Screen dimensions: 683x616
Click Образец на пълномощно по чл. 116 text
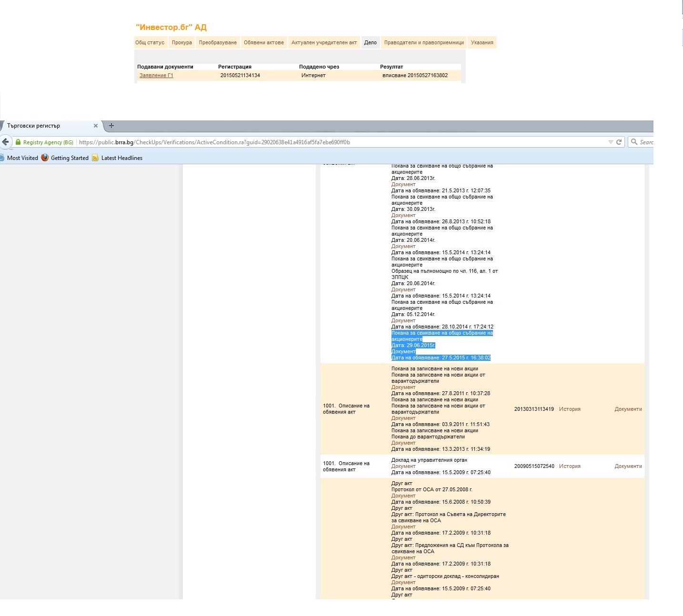pos(445,274)
